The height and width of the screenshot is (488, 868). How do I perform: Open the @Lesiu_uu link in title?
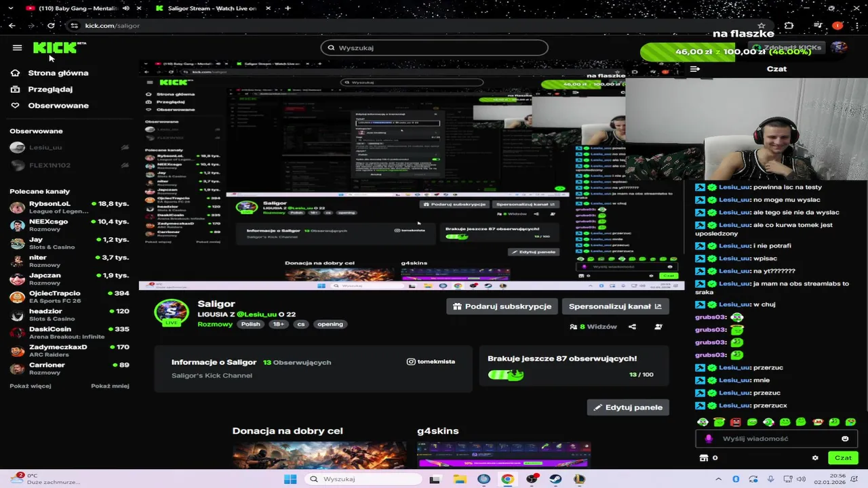[256, 314]
